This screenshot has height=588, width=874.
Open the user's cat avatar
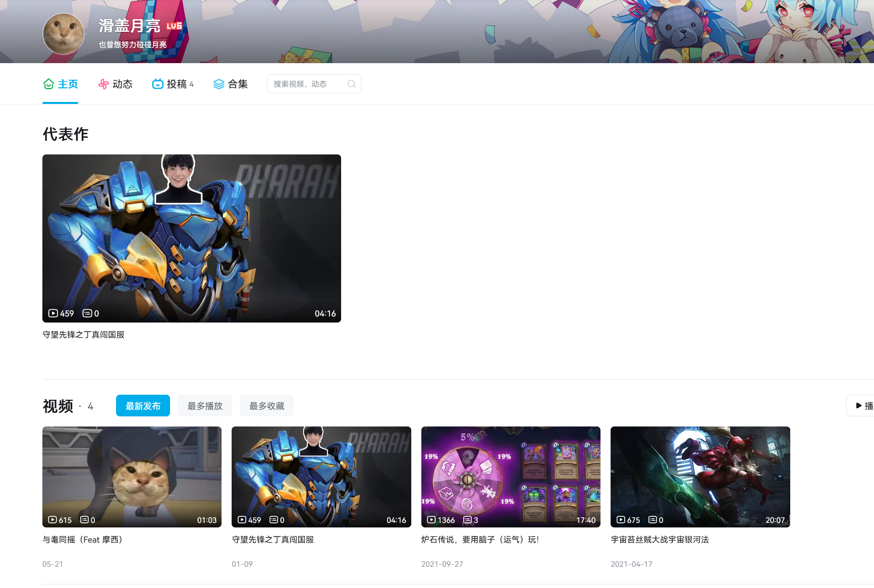pyautogui.click(x=64, y=33)
